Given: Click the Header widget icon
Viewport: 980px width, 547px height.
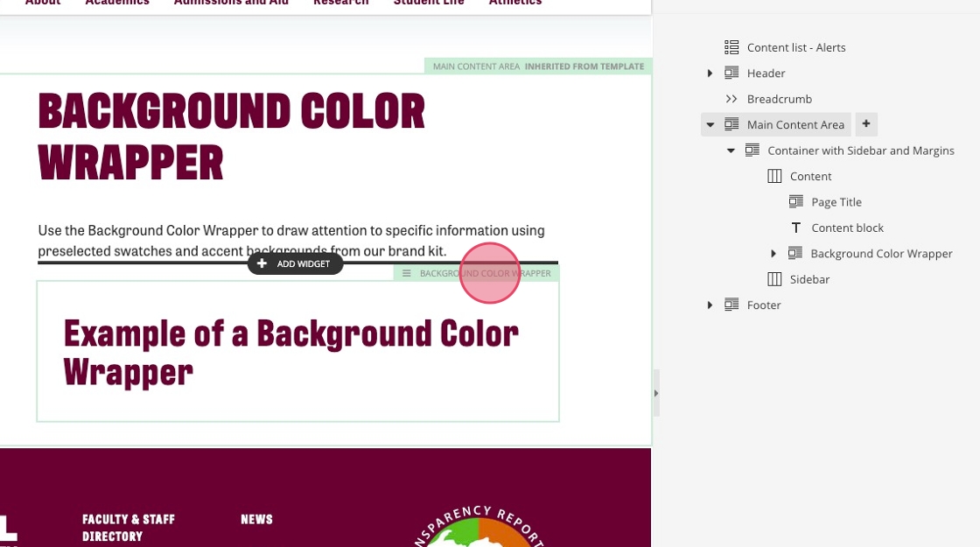Looking at the screenshot, I should (x=731, y=74).
